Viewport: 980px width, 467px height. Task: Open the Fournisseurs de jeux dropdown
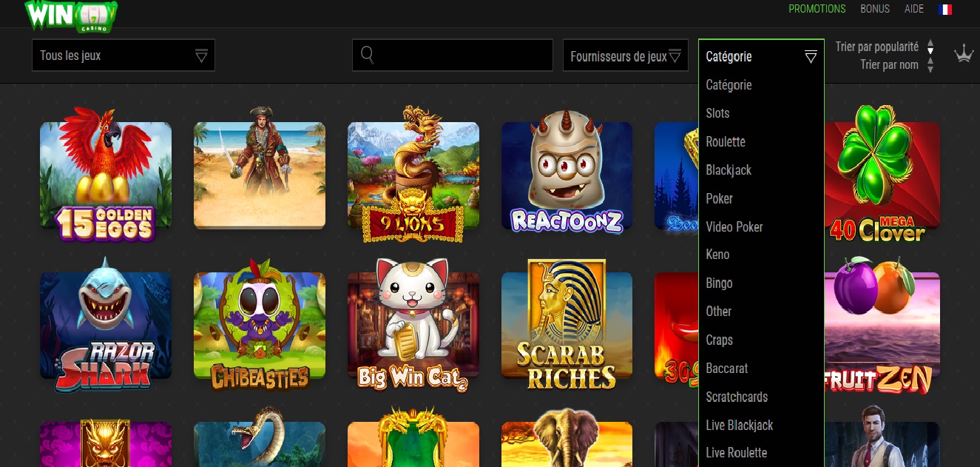[625, 56]
